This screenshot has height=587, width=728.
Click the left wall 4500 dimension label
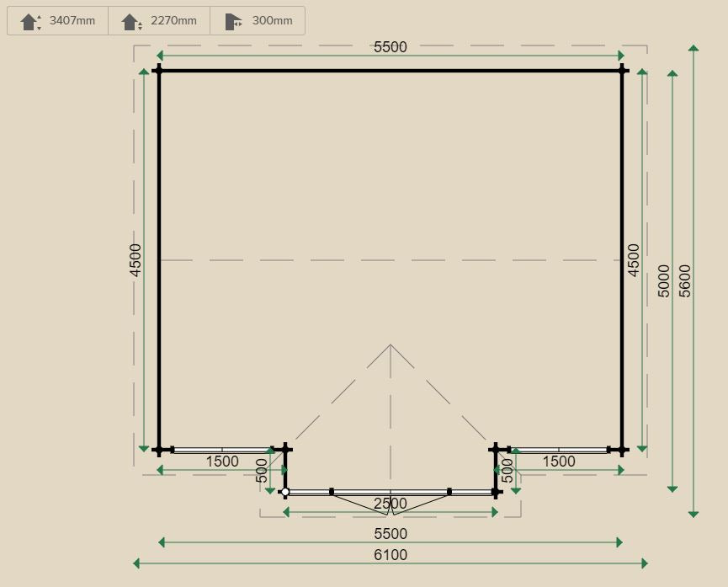[136, 260]
